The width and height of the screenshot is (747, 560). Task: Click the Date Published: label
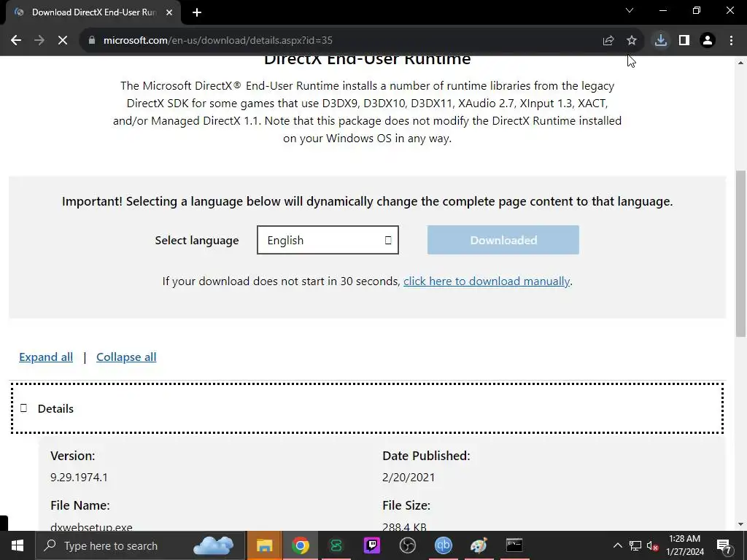pos(426,456)
